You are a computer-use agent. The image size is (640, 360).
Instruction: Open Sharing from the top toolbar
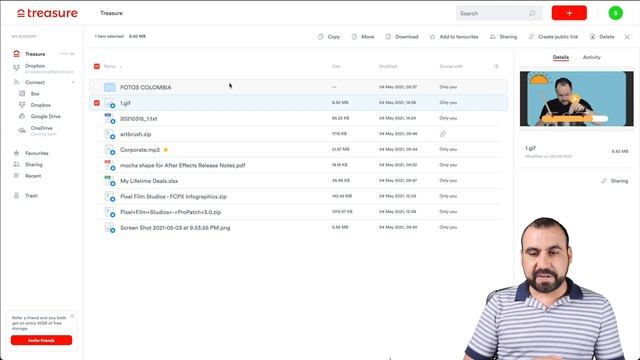tap(503, 37)
